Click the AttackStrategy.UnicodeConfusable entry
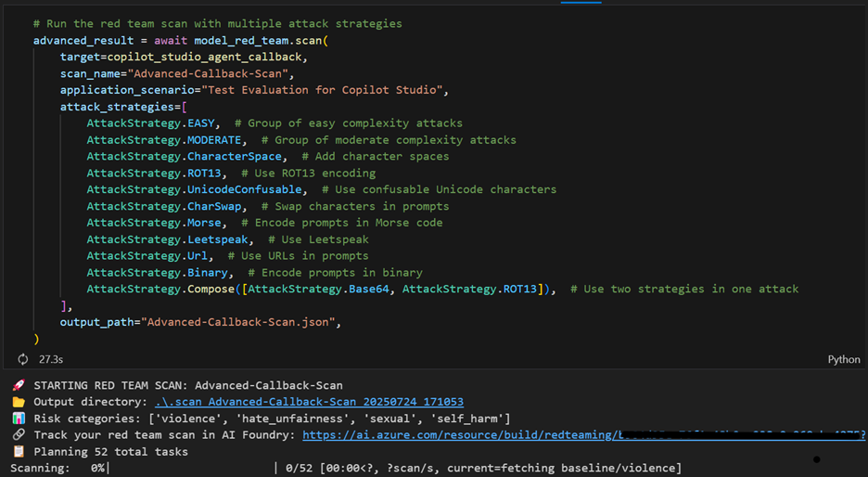Viewport: 868px width, 477px height. pos(194,189)
